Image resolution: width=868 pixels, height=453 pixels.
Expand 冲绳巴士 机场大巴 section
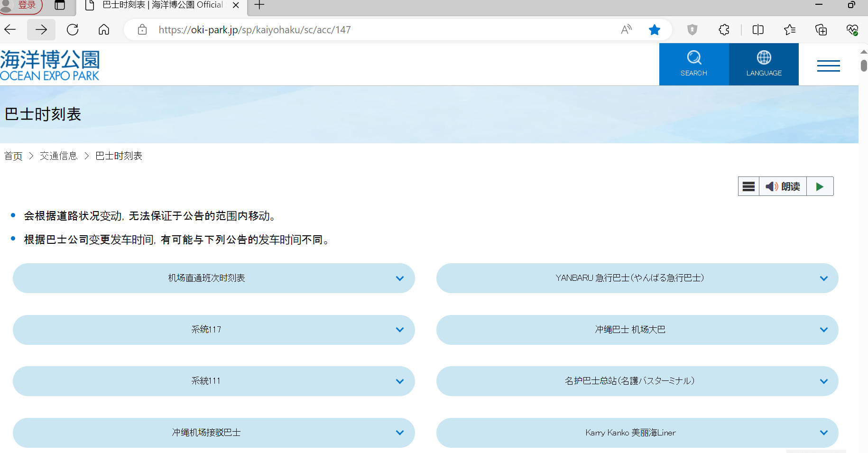point(637,330)
